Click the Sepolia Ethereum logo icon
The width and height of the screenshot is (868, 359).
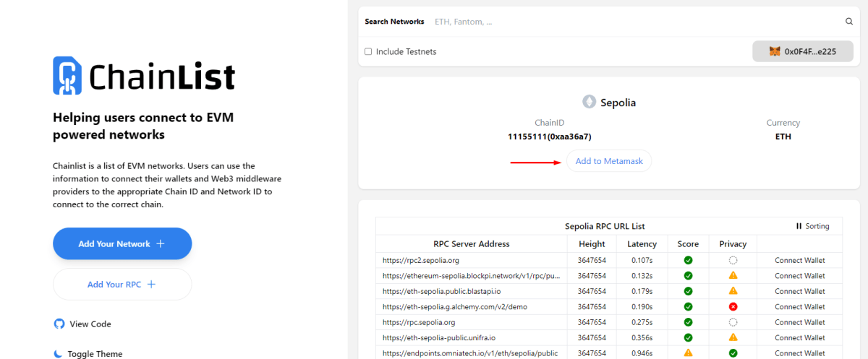pos(589,103)
